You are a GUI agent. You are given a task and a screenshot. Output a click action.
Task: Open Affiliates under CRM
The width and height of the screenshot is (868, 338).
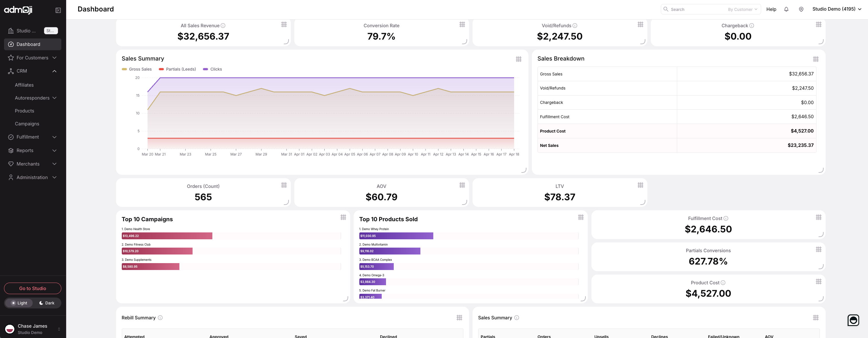point(24,85)
